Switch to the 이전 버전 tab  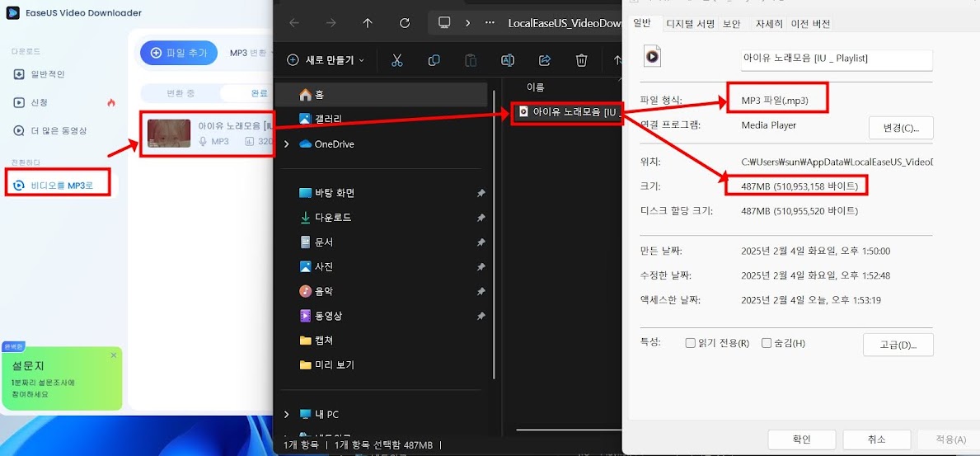coord(810,24)
